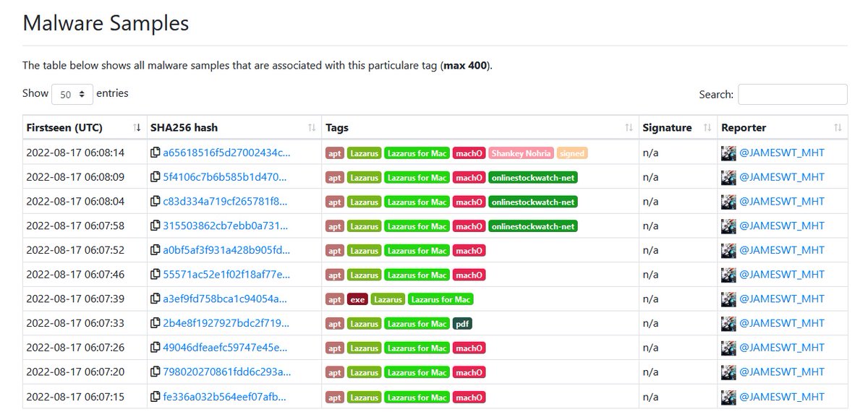
Task: Focus the Search input field
Action: coord(792,94)
